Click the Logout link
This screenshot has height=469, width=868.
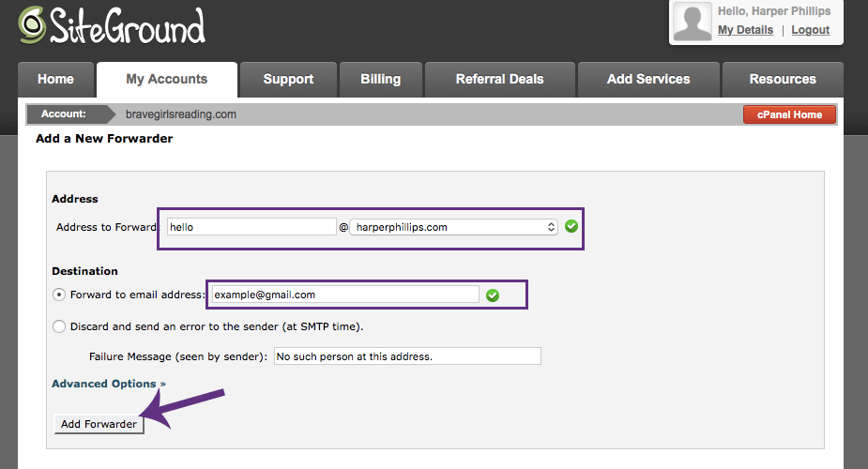810,30
